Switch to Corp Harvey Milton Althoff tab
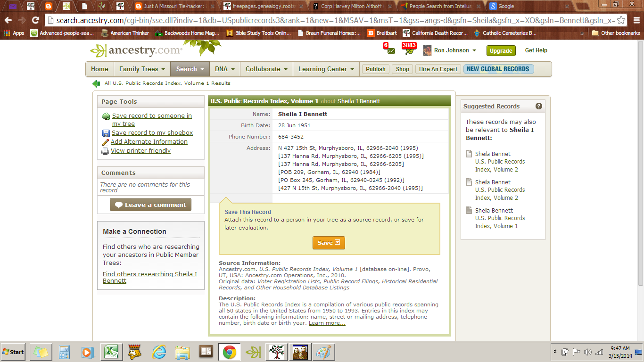644x362 pixels. coord(352,6)
